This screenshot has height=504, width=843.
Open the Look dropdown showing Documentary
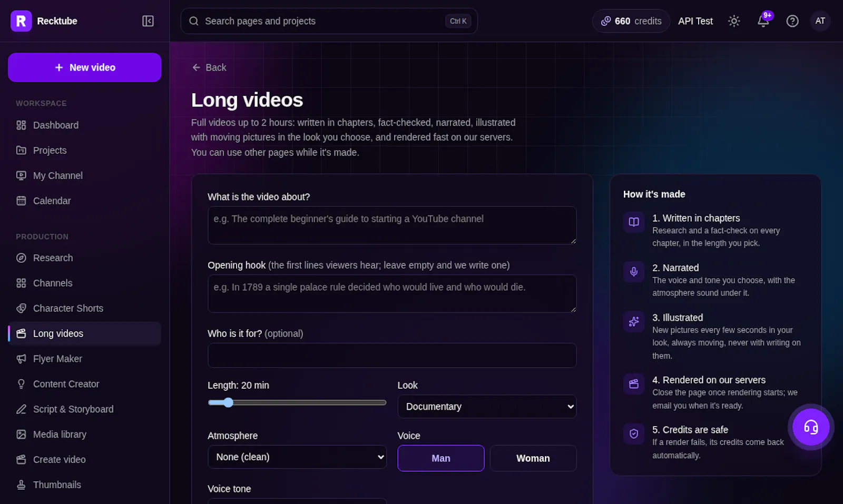487,407
